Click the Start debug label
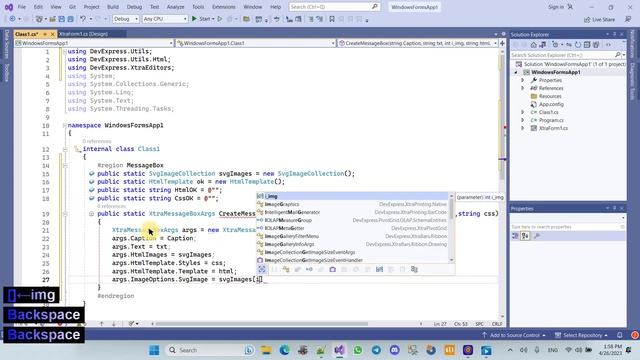The height and width of the screenshot is (360, 640). [205, 19]
